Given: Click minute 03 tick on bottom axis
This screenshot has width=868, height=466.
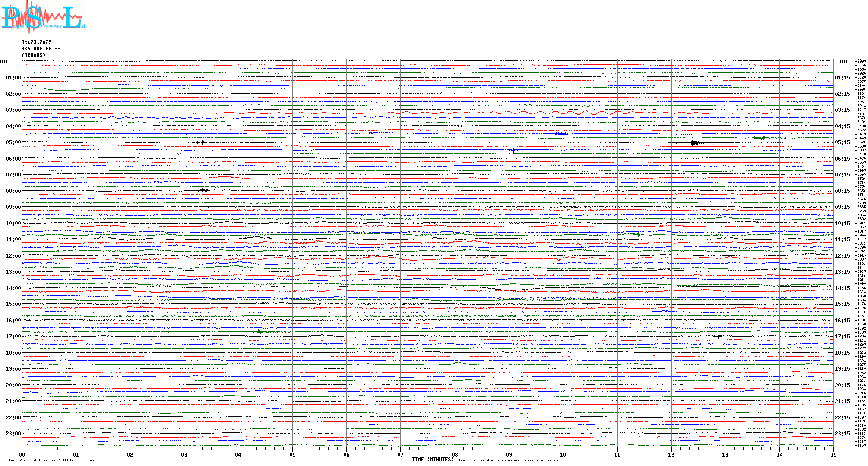Looking at the screenshot, I should 184,454.
